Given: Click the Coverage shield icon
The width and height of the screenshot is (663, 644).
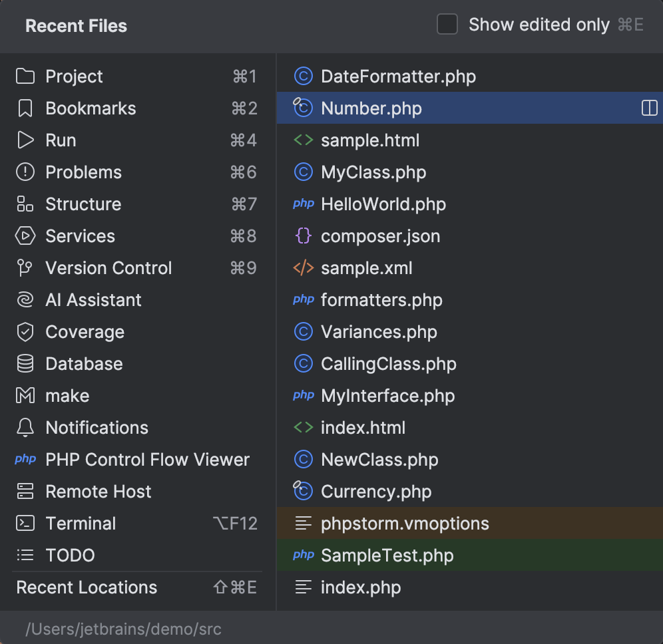Looking at the screenshot, I should pos(25,331).
